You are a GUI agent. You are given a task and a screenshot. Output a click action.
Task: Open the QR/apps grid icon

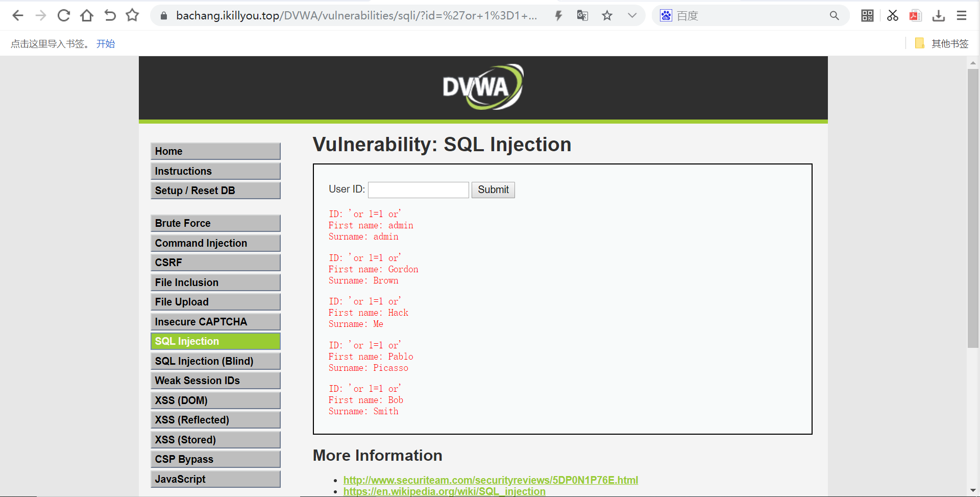click(867, 16)
